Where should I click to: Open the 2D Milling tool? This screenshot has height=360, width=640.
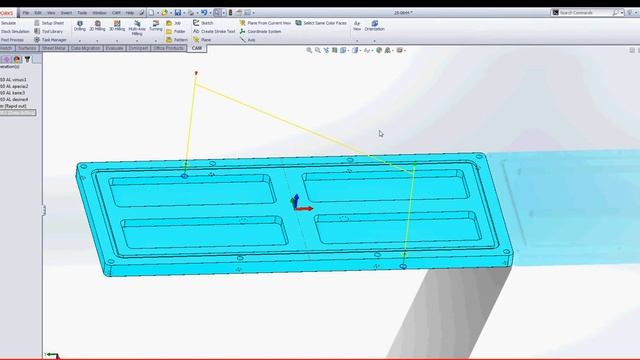[x=97, y=26]
